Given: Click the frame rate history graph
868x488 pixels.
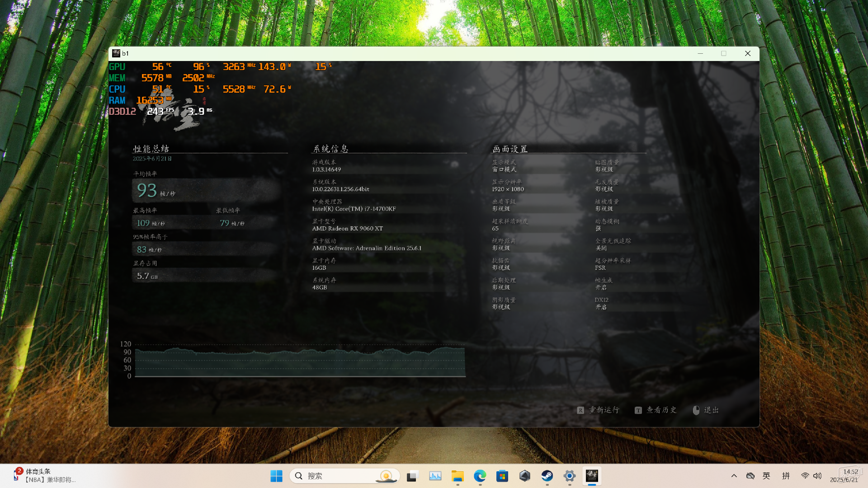Looking at the screenshot, I should 300,361.
